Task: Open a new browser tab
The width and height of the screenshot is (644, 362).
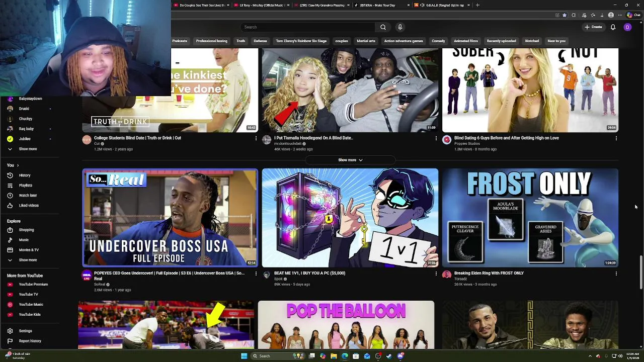Action: pos(477,5)
